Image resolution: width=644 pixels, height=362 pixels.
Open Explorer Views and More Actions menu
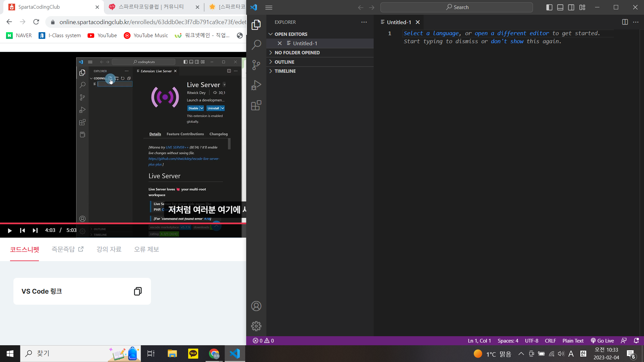[x=364, y=22]
